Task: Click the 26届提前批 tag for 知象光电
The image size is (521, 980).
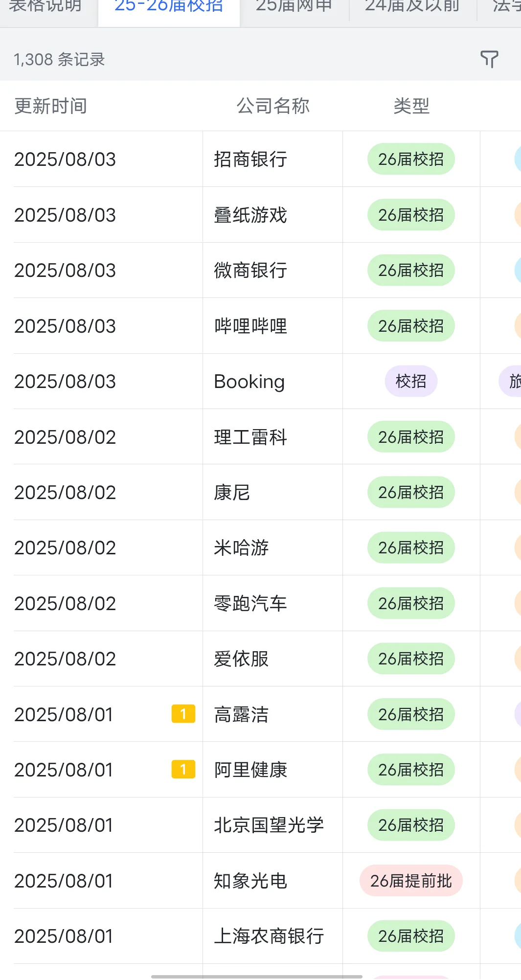Action: (411, 881)
